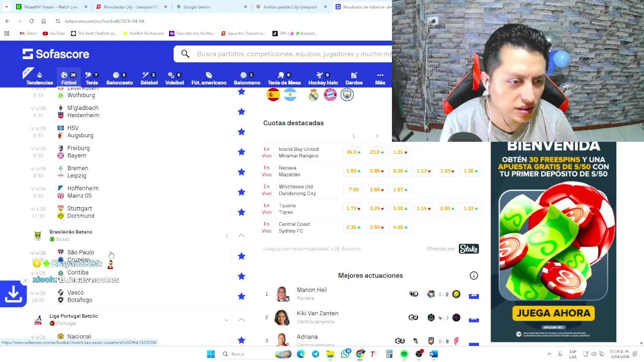Screen dimensions: 644x362
Task: Open the Gmail bookmark
Action: tap(28, 33)
